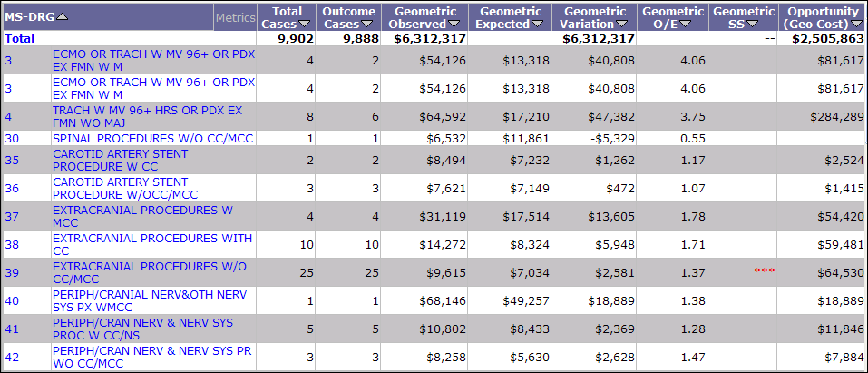Screen dimensions: 868x373
Task: Click the red significance asterisks for DRG 39
Action: (x=764, y=272)
